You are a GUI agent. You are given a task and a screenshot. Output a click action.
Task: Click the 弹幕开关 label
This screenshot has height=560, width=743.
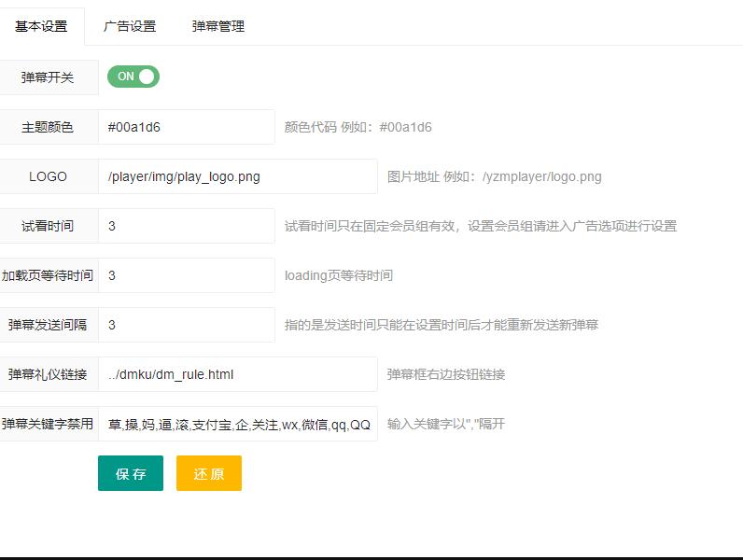48,77
